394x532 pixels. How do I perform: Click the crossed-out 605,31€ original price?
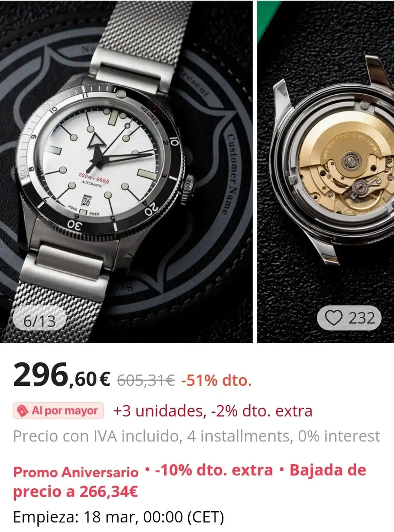pyautogui.click(x=146, y=379)
